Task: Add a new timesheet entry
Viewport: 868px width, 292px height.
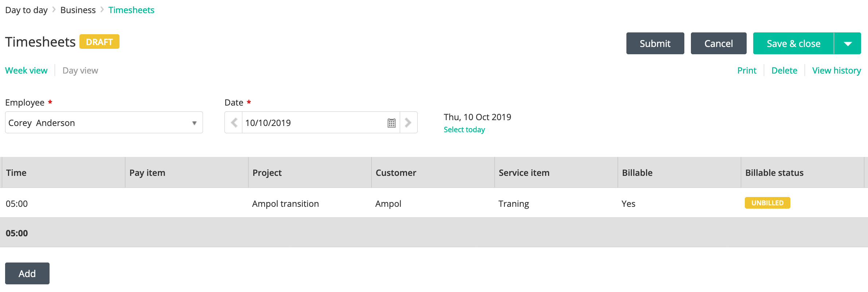Action: (27, 273)
